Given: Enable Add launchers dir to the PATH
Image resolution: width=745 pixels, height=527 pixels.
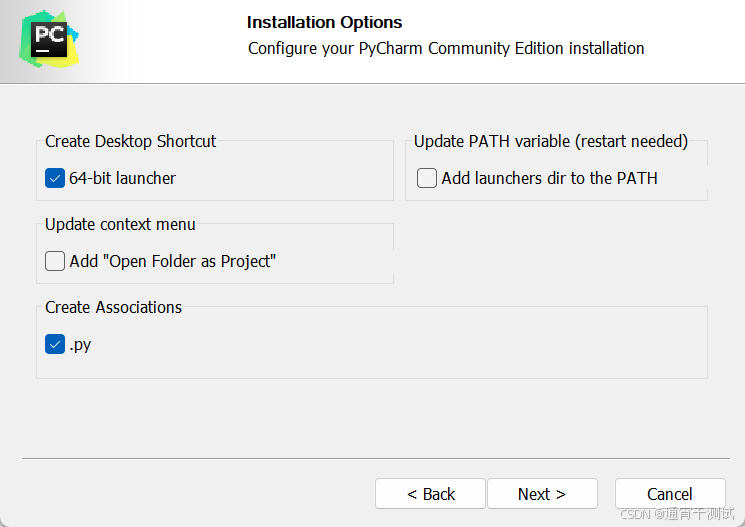Looking at the screenshot, I should [x=427, y=178].
